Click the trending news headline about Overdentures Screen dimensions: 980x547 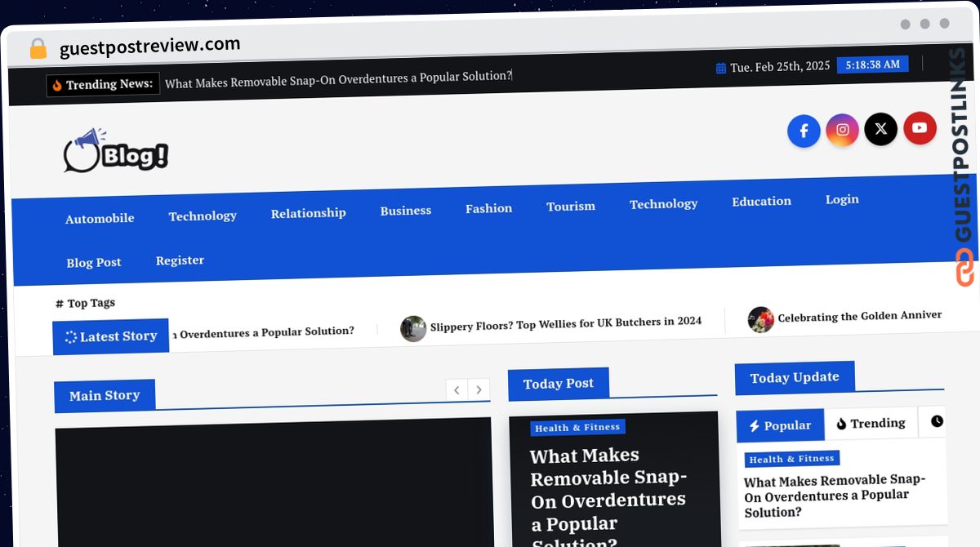point(338,79)
